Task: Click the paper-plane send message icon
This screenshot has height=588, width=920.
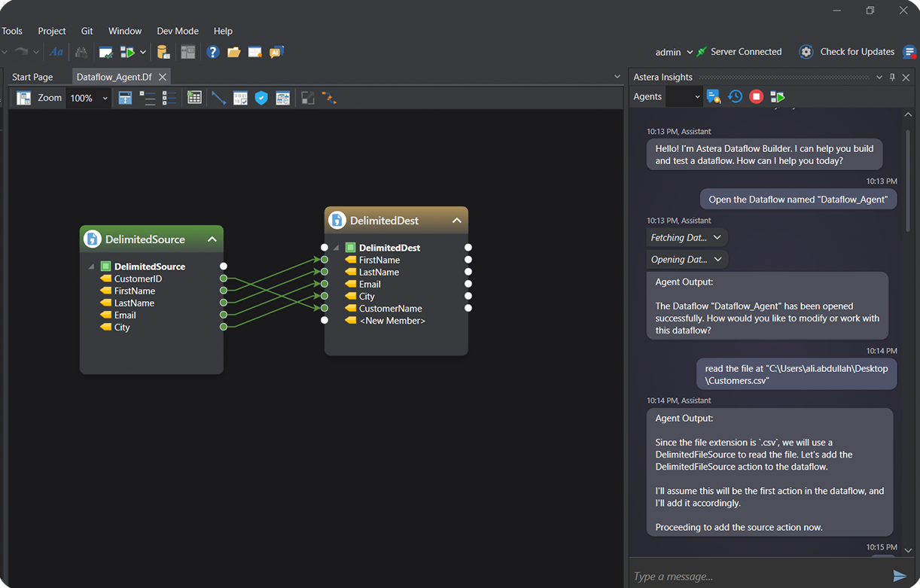Action: pyautogui.click(x=899, y=576)
